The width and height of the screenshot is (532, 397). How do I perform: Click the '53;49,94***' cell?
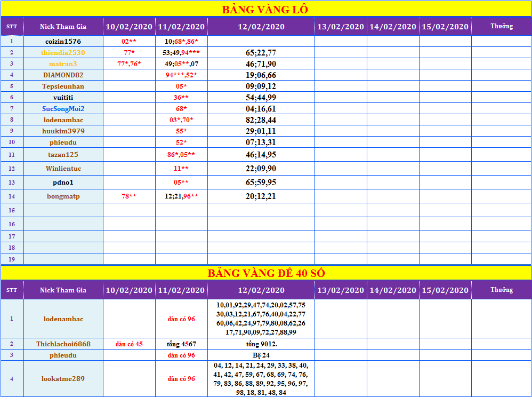pos(181,52)
